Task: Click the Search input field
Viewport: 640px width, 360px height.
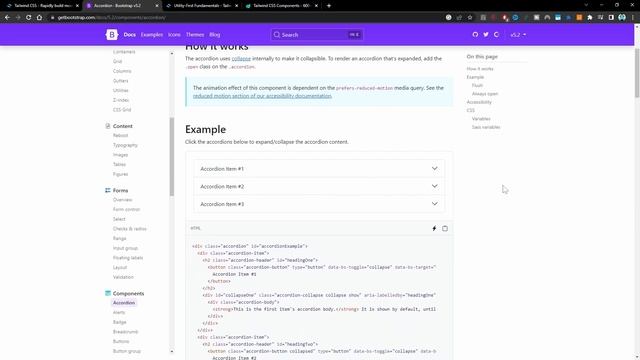Action: (317, 35)
